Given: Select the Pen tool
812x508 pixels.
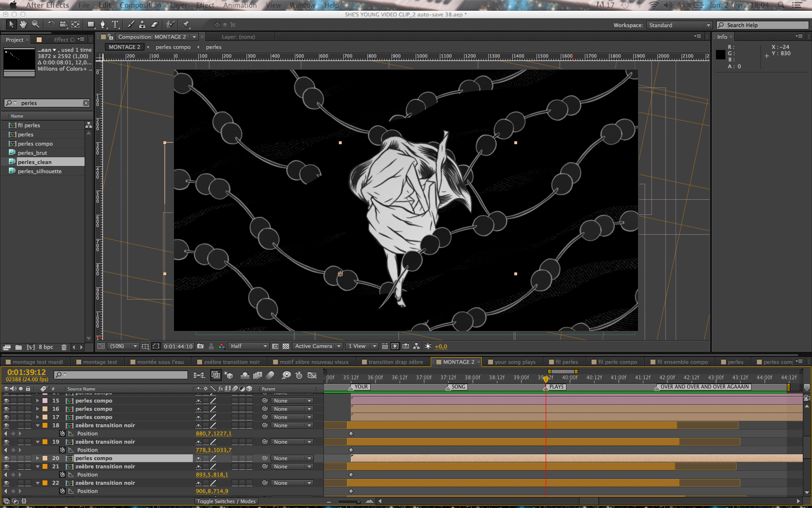Looking at the screenshot, I should (103, 24).
